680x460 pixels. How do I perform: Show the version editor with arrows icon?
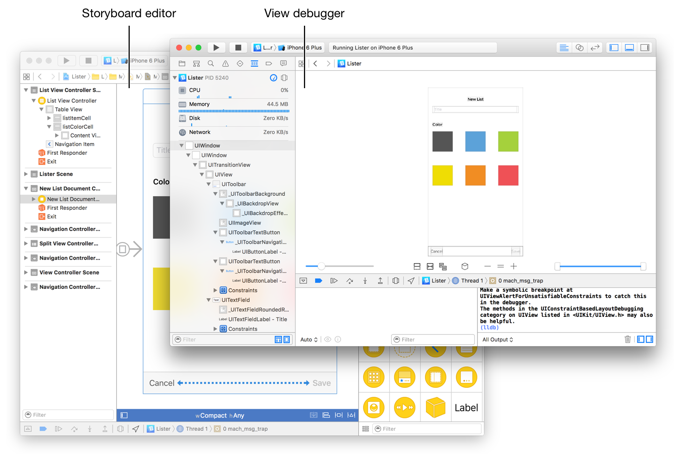pyautogui.click(x=595, y=48)
